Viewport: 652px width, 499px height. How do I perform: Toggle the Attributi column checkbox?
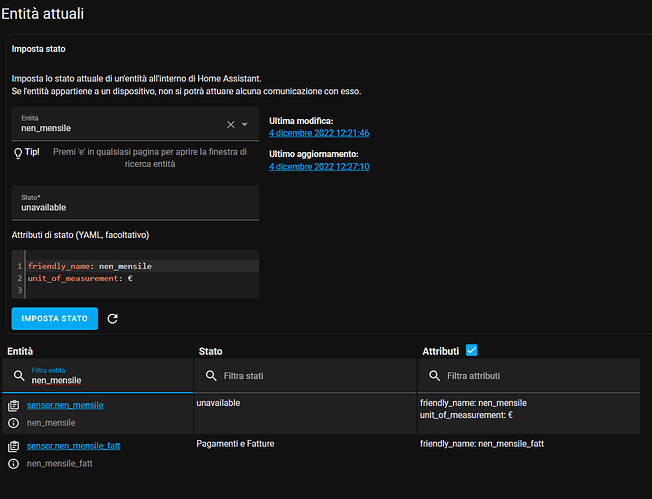coord(472,351)
